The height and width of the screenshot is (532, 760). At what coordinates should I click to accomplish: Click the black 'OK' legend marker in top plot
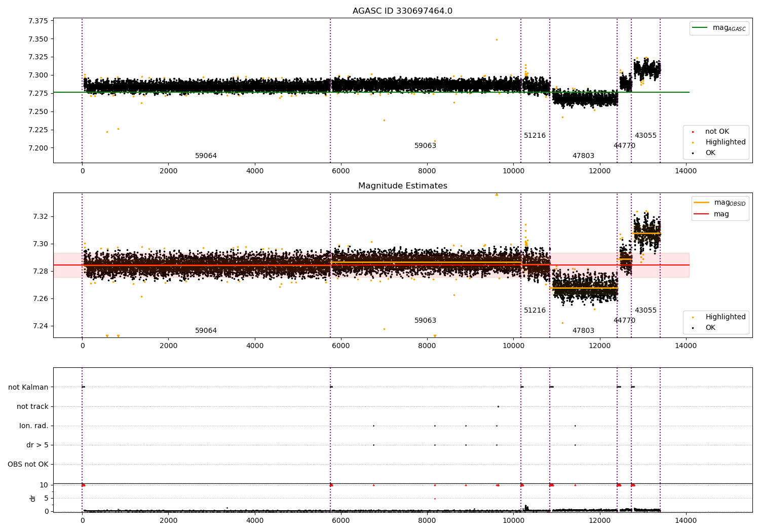pyautogui.click(x=693, y=153)
